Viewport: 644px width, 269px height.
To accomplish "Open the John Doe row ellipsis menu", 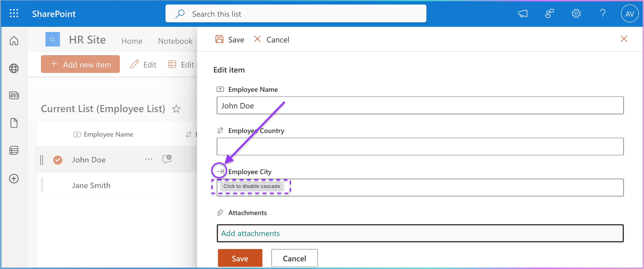I will (x=149, y=159).
